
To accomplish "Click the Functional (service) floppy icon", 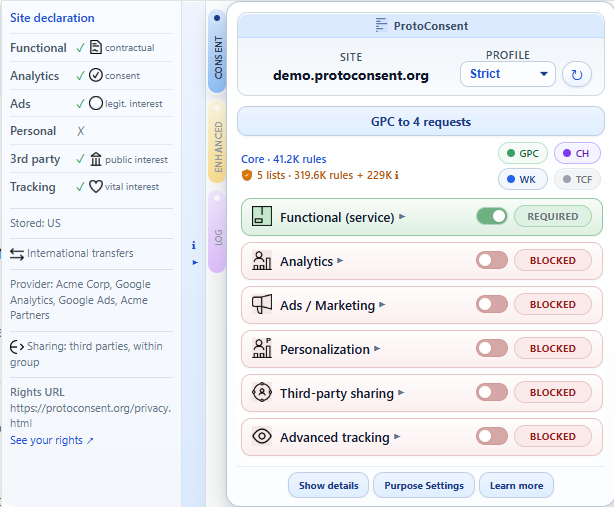I will click(x=262, y=216).
